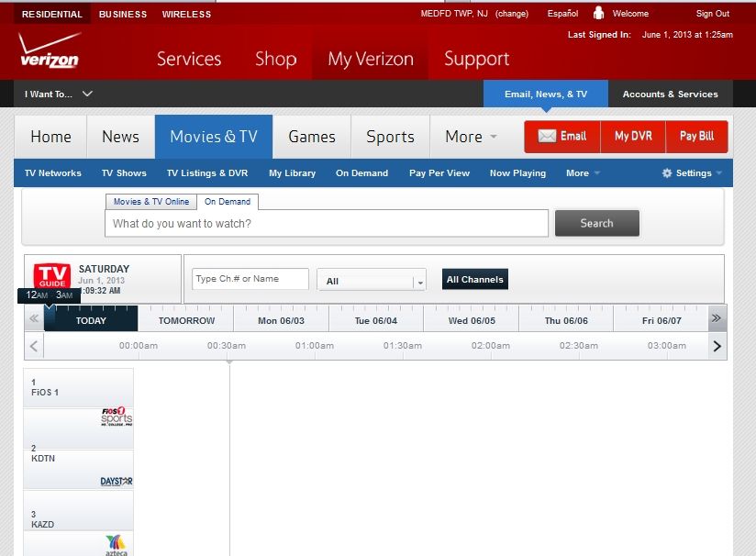Go to later times with right arrow
Image resolution: width=756 pixels, height=556 pixels.
point(717,346)
